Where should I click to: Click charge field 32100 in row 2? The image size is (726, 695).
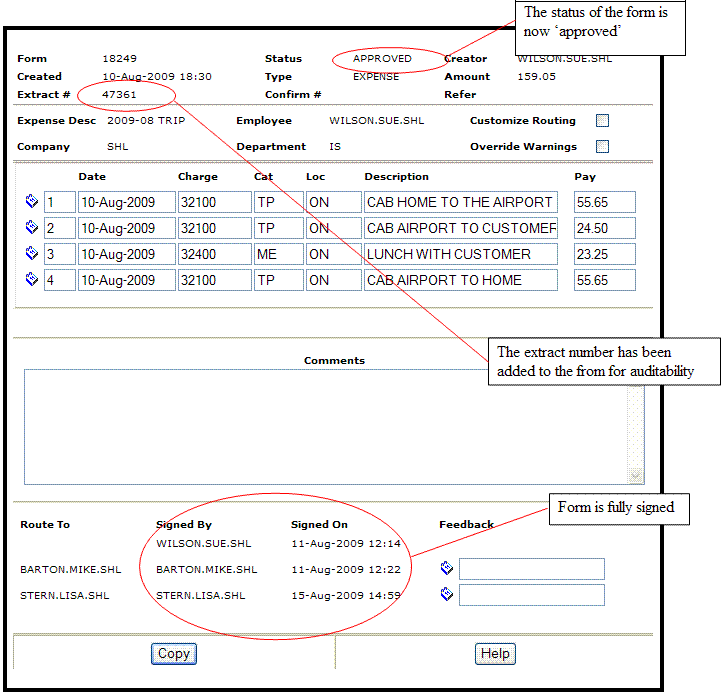(215, 228)
